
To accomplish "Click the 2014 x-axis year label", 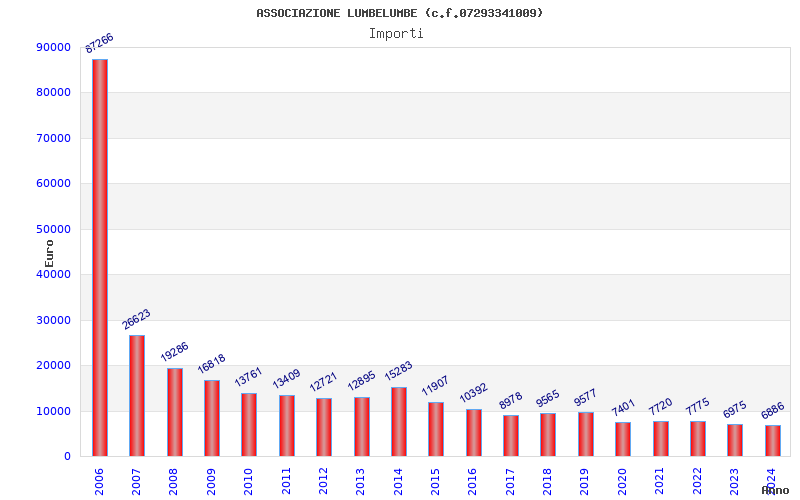I will (x=398, y=482).
